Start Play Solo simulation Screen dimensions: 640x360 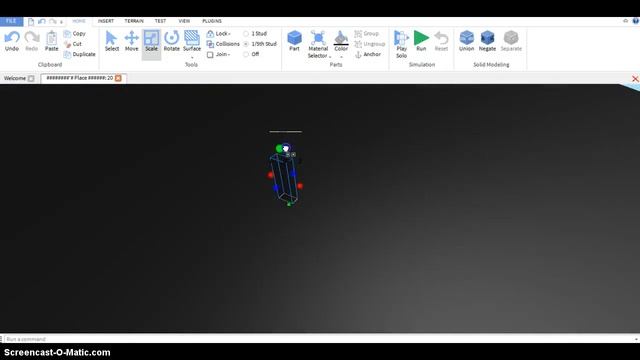(401, 44)
